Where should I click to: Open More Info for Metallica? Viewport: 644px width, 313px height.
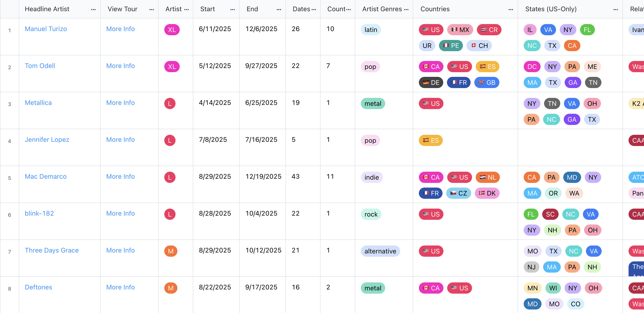121,103
